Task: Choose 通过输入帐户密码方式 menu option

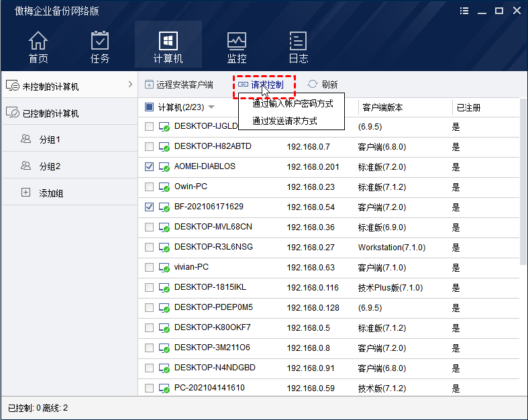Action: [x=293, y=104]
